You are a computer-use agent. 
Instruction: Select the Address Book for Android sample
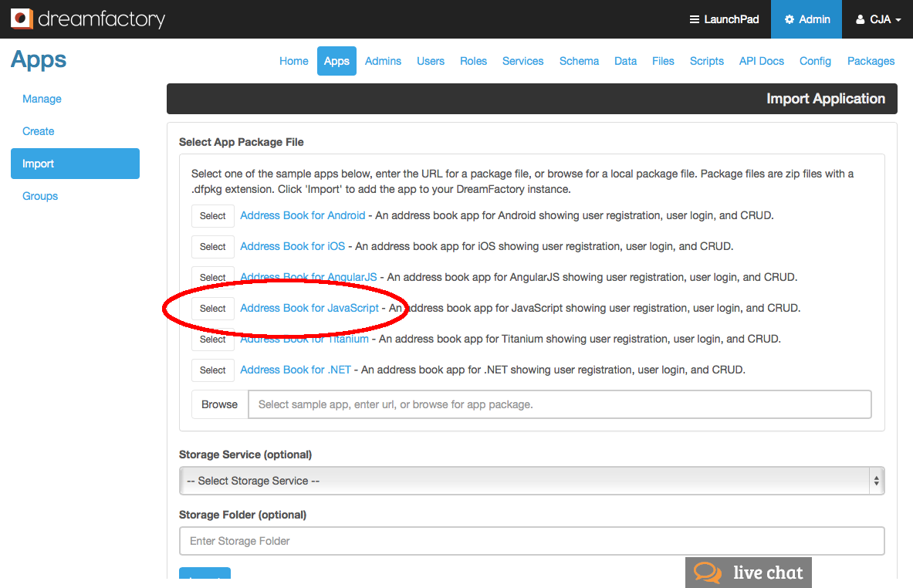pyautogui.click(x=212, y=215)
